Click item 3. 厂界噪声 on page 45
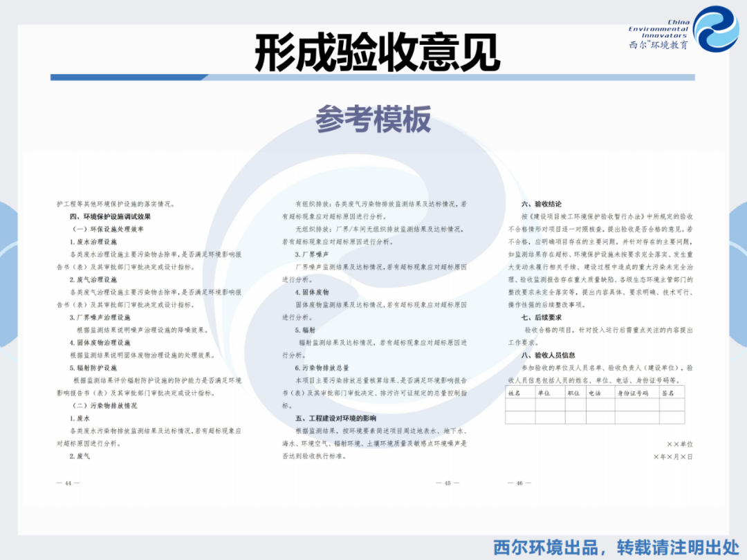 311,254
